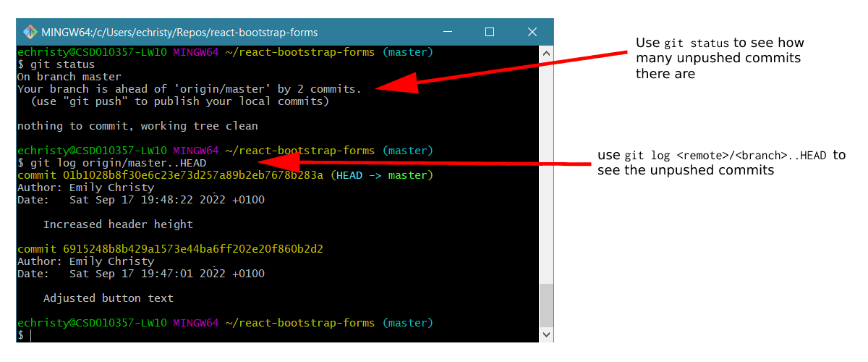
Task: Click the window title text MINGW64:/c/Users/echristy
Action: [179, 32]
